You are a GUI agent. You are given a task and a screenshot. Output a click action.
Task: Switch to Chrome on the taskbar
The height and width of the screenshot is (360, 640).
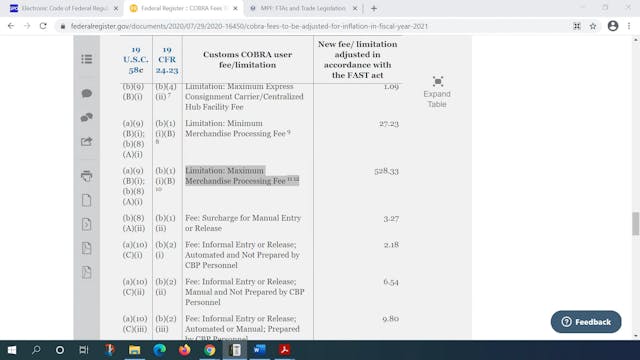pyautogui.click(x=210, y=350)
